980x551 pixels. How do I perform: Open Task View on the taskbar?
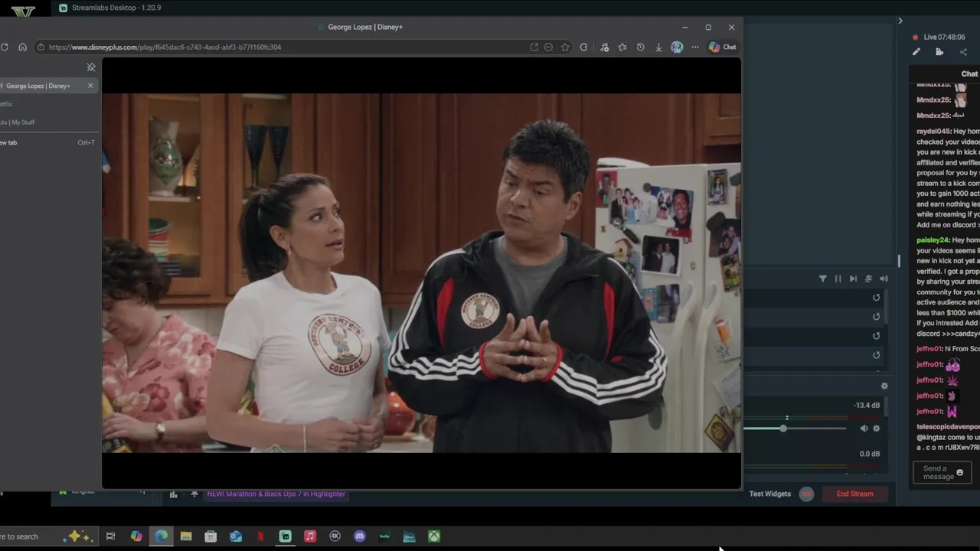110,536
